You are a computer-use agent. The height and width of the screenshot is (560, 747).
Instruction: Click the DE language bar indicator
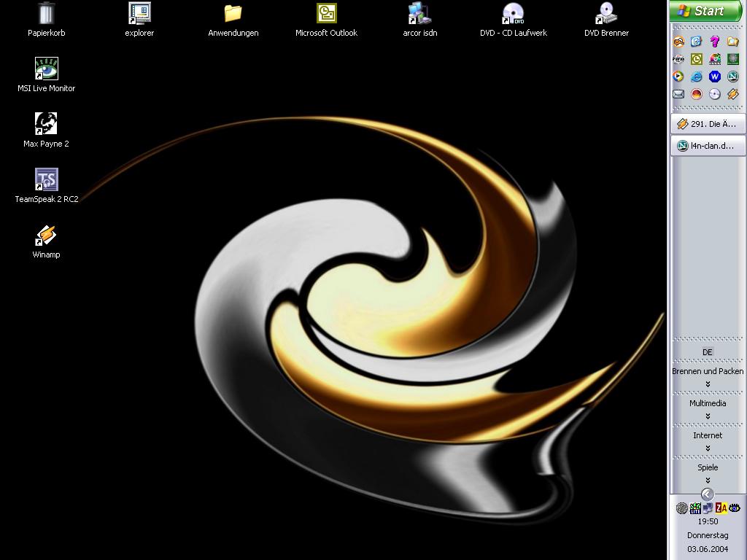pyautogui.click(x=708, y=352)
